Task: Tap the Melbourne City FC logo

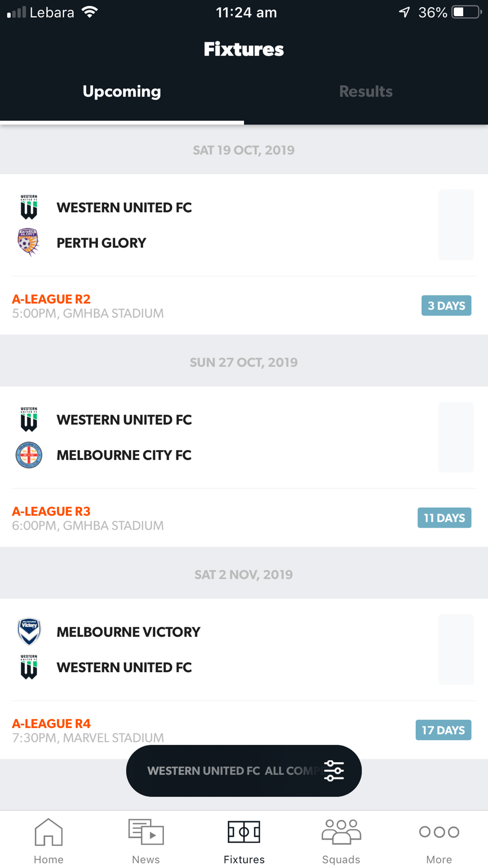Action: pos(29,455)
